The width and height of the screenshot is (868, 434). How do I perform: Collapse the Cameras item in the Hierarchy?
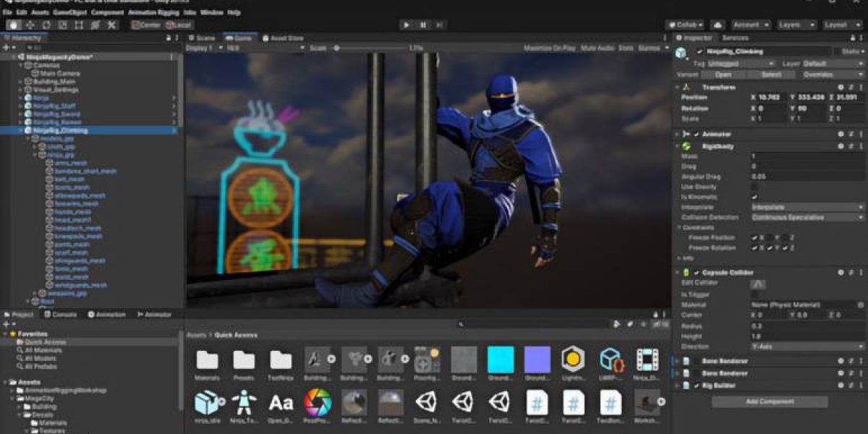point(21,65)
